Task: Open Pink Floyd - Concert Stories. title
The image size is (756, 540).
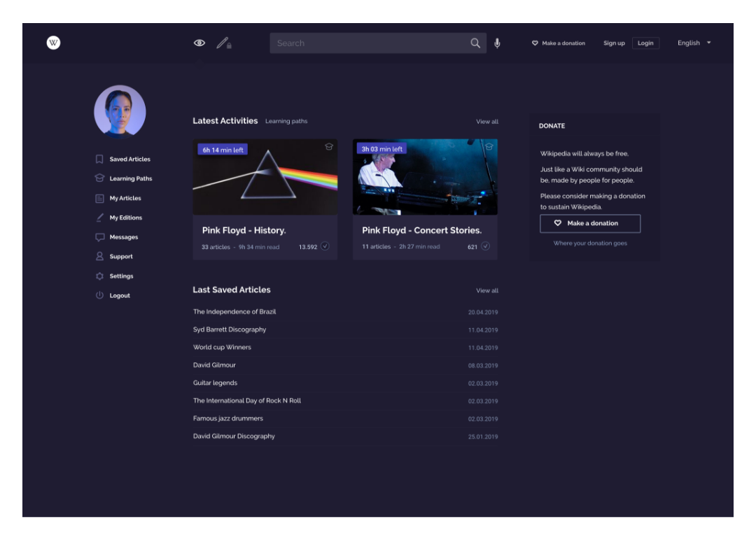Action: (x=422, y=230)
